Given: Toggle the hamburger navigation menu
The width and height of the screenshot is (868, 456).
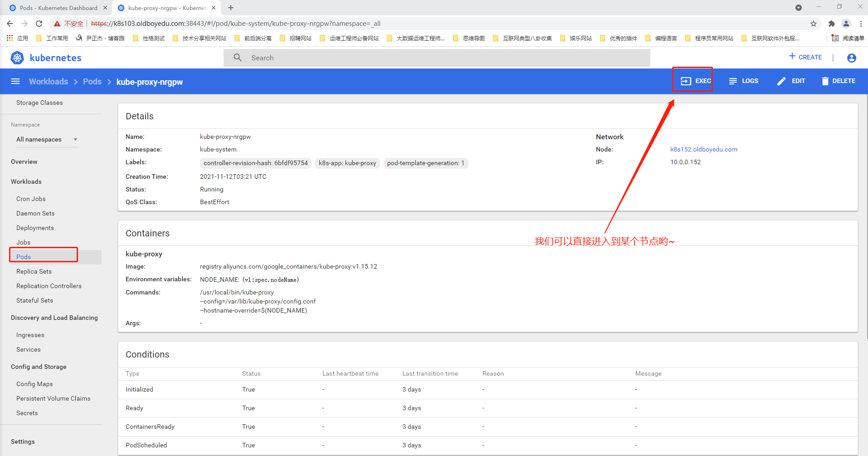Looking at the screenshot, I should click(x=15, y=82).
